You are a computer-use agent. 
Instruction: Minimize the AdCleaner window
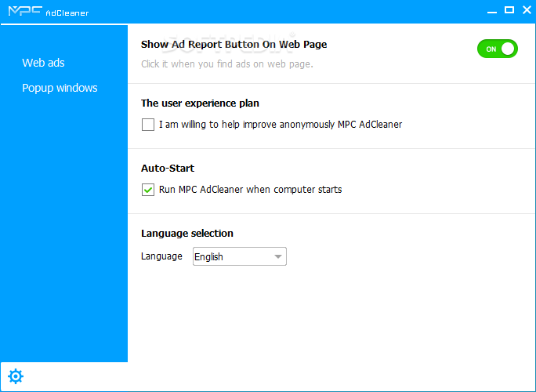492,11
